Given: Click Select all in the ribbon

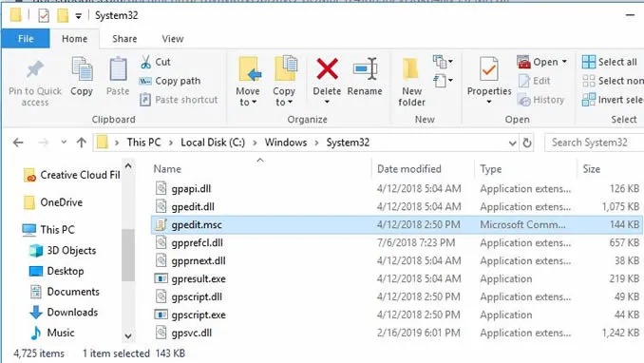Looking at the screenshot, I should pos(610,62).
